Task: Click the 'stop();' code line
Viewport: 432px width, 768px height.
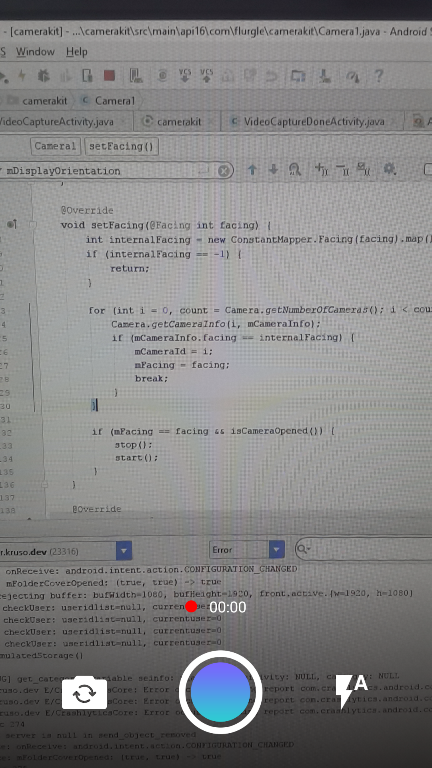Action: (134, 445)
